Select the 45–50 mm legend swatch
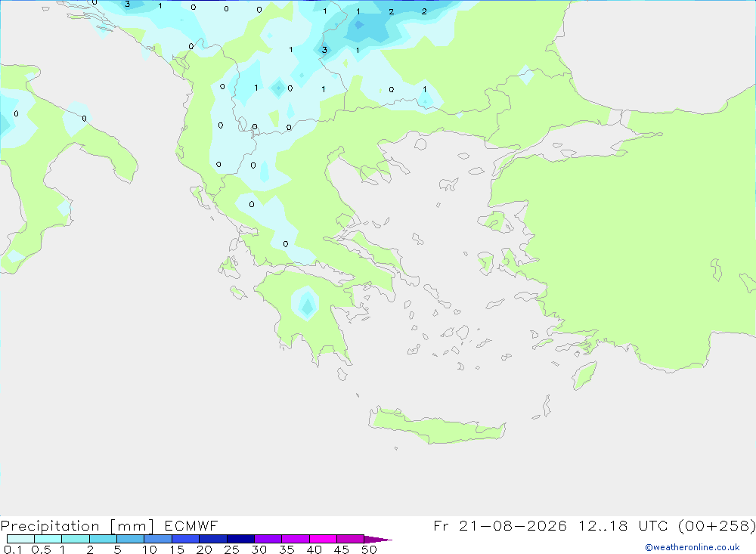The image size is (756, 554). 351,539
